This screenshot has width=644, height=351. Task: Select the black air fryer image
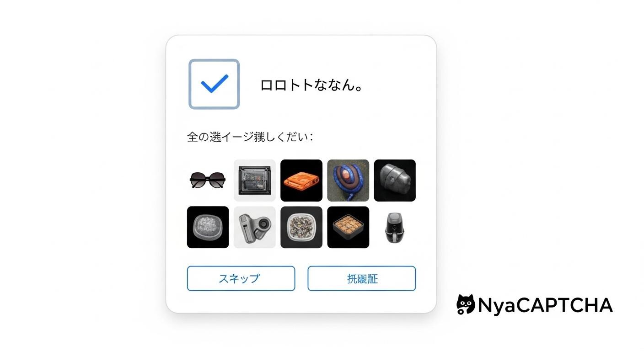395,227
